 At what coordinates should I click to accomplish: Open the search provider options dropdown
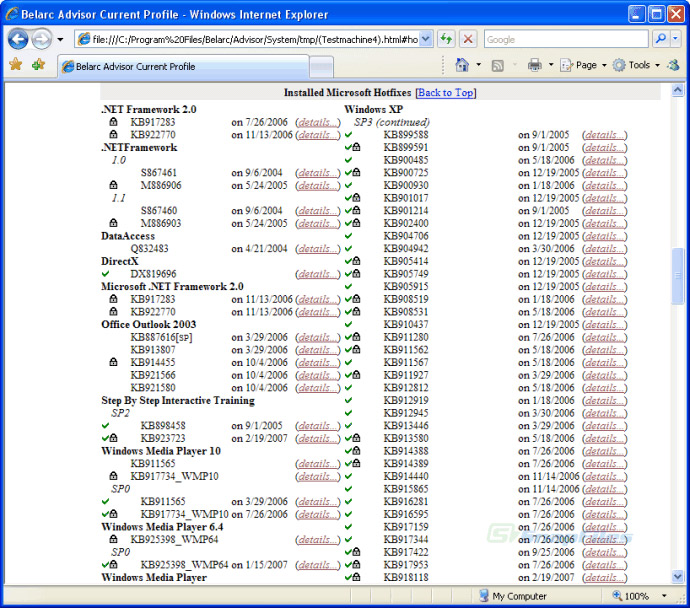click(675, 39)
